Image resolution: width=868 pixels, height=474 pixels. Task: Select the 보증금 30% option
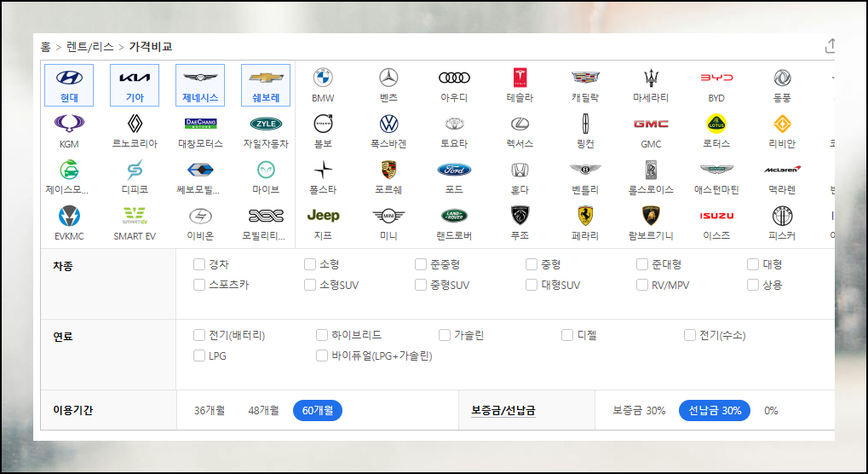click(639, 410)
